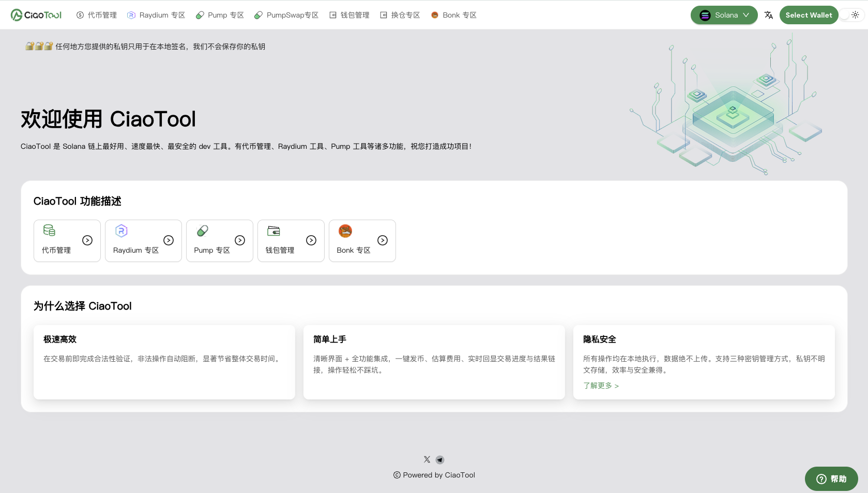Screen dimensions: 868x493
Task: Click the isometric chip illustration
Action: pyautogui.click(x=726, y=105)
